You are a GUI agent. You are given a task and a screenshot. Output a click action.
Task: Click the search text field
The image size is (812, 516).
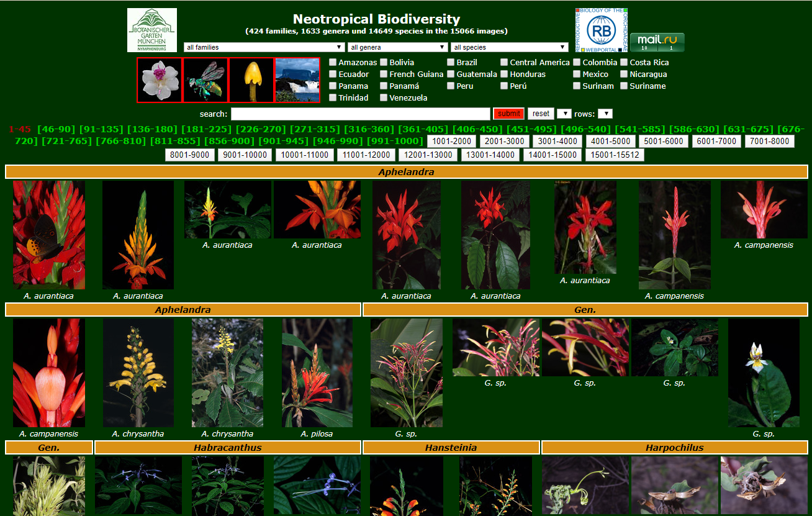[x=361, y=114]
